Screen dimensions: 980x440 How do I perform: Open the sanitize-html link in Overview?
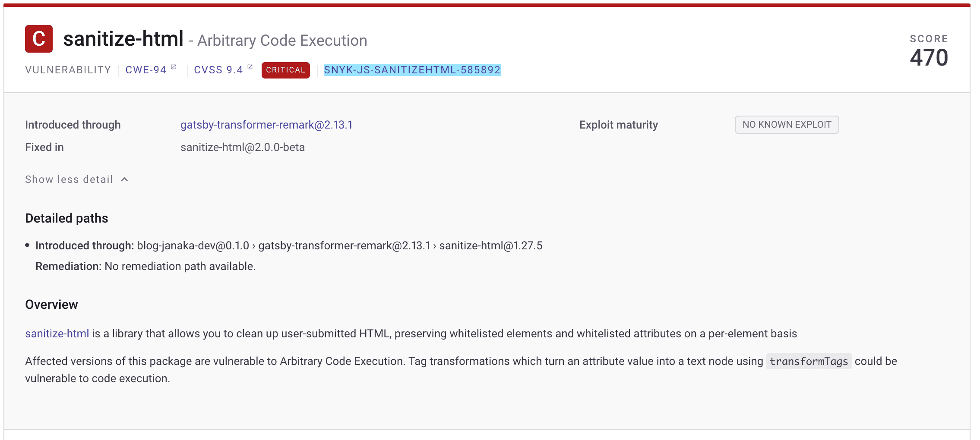57,333
